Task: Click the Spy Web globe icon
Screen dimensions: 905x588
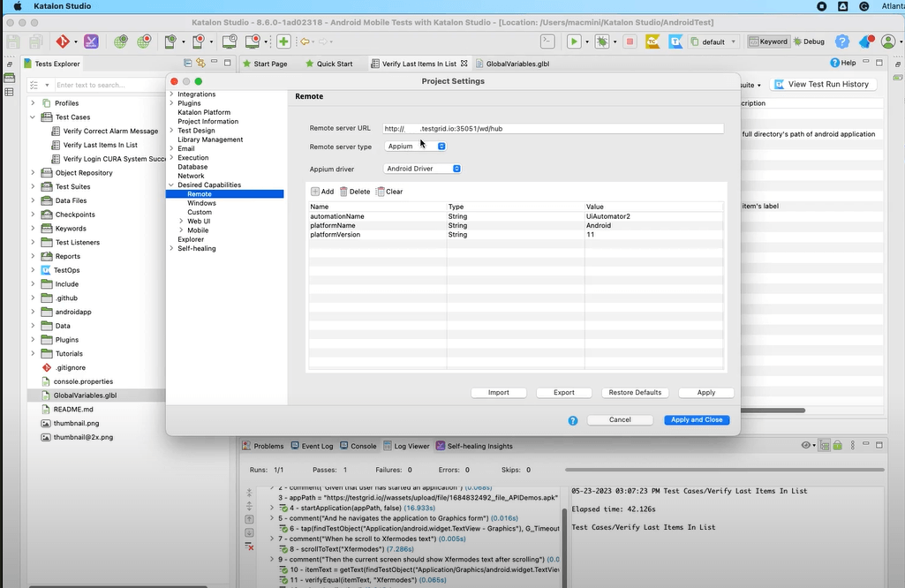Action: (x=120, y=41)
